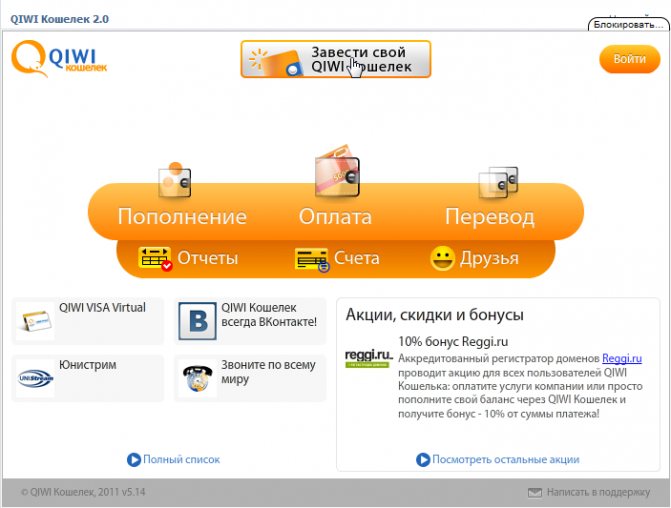Click the ВКонтакте B logo icon
Viewport: 671px width, 508px height.
pyautogui.click(x=197, y=321)
